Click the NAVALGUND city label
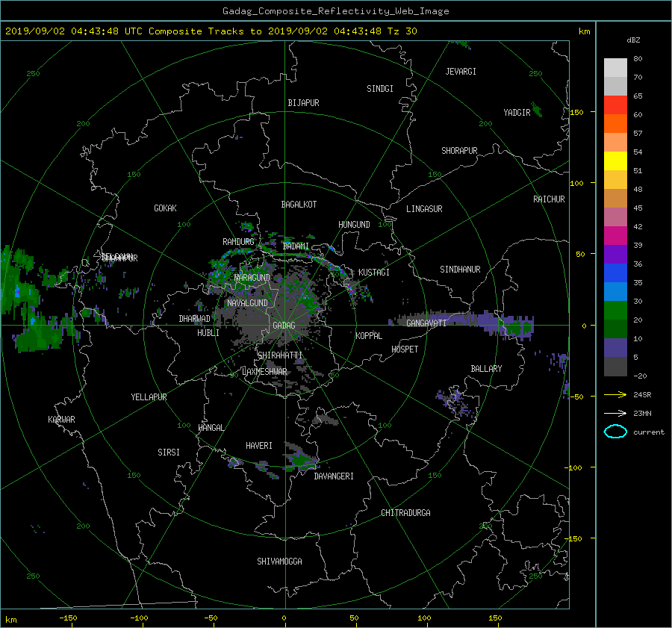Viewport: 672px width, 628px height. pos(247,303)
